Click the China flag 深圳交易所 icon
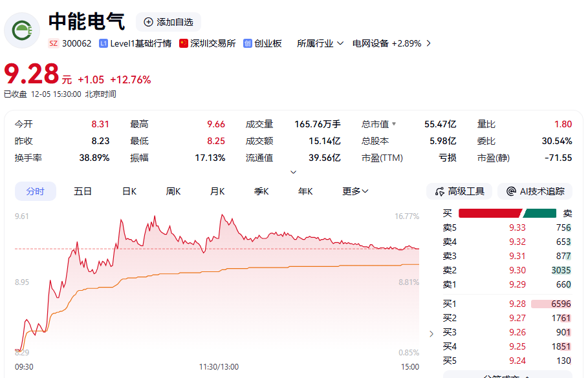588x378 pixels. click(x=184, y=43)
